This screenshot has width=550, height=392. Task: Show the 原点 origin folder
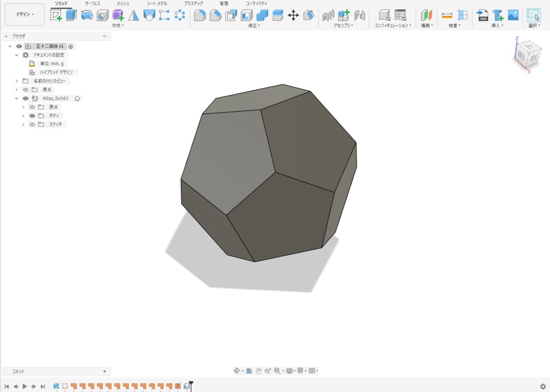(26, 89)
